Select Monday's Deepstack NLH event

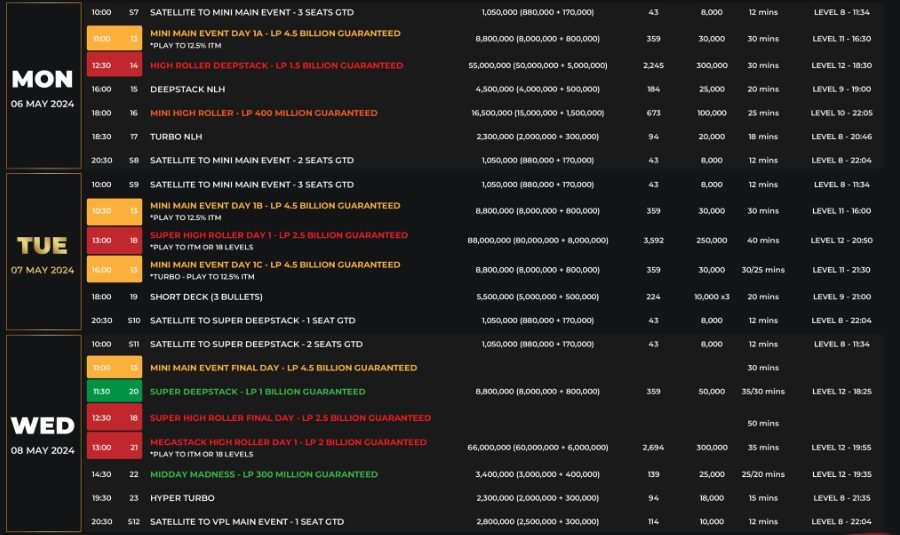click(x=184, y=89)
